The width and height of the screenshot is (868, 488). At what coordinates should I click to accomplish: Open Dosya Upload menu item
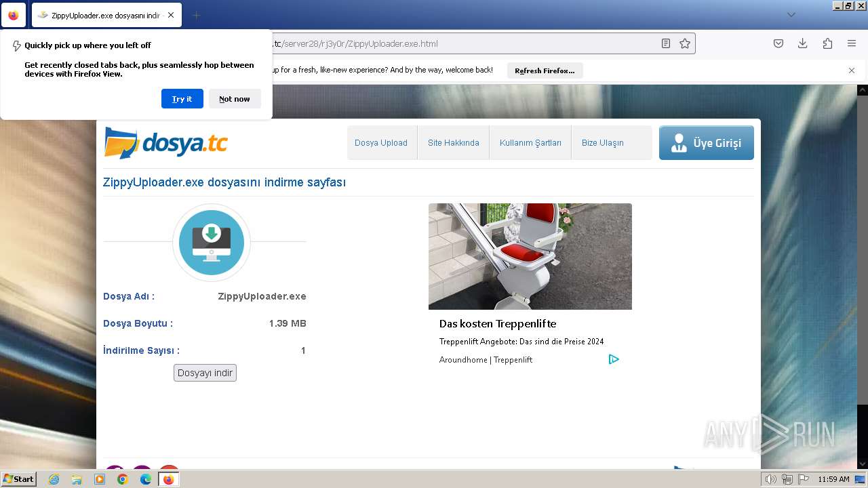381,142
